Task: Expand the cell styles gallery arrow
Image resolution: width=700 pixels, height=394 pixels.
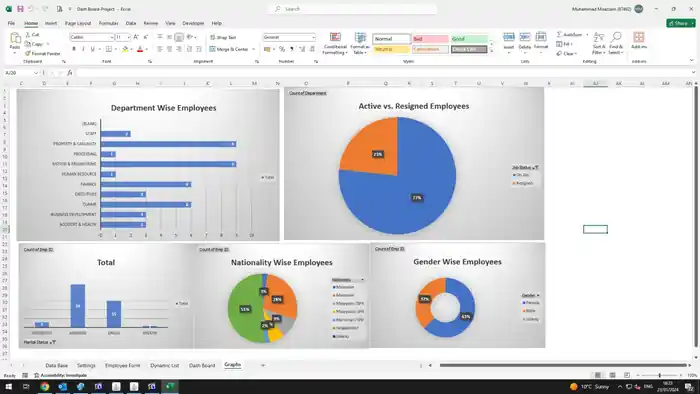Action: 492,51
